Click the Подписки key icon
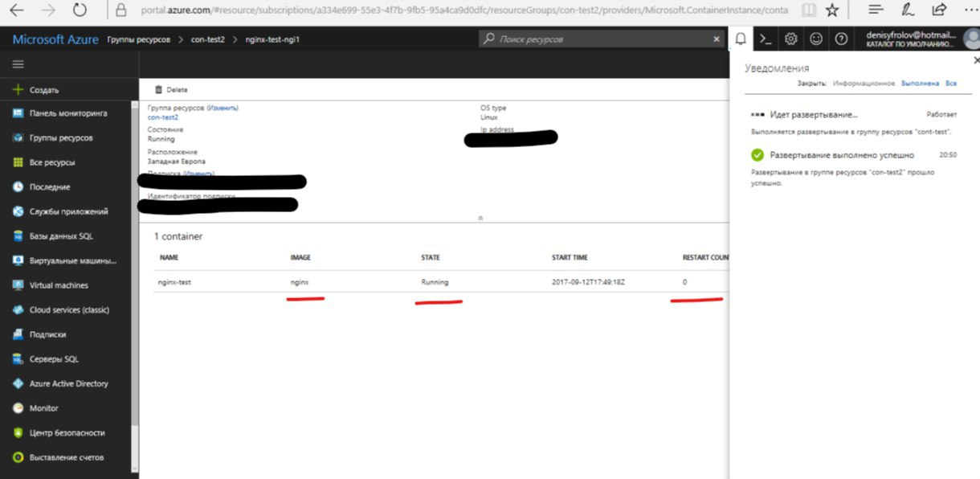The height and width of the screenshot is (479, 980). pyautogui.click(x=18, y=334)
